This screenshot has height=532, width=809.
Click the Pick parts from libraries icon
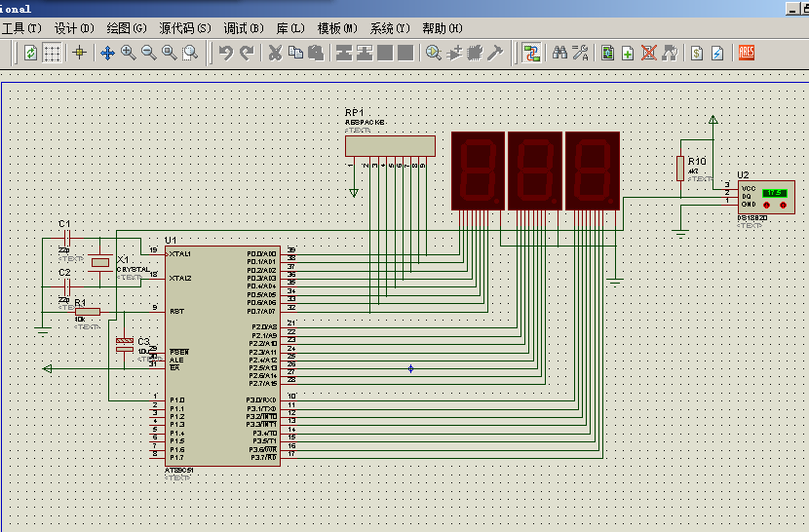click(x=434, y=53)
